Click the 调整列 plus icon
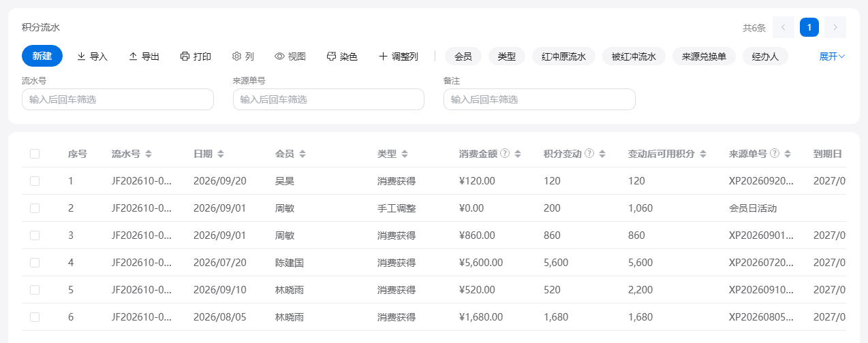 (x=383, y=56)
